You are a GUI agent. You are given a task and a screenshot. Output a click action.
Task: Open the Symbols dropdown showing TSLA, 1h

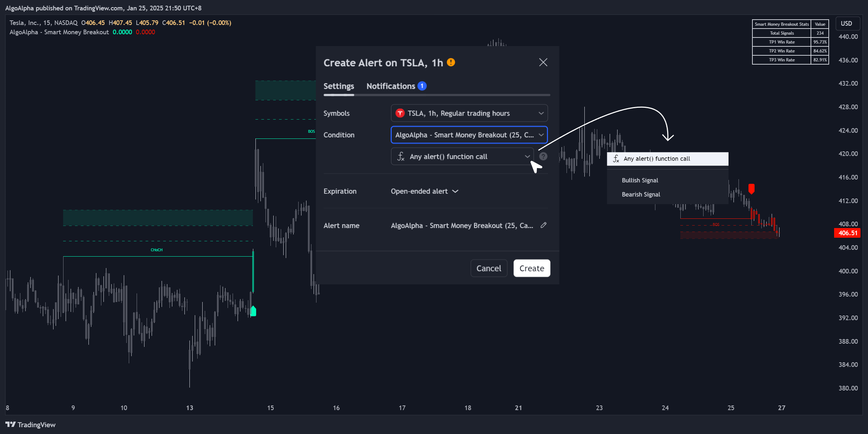(469, 113)
